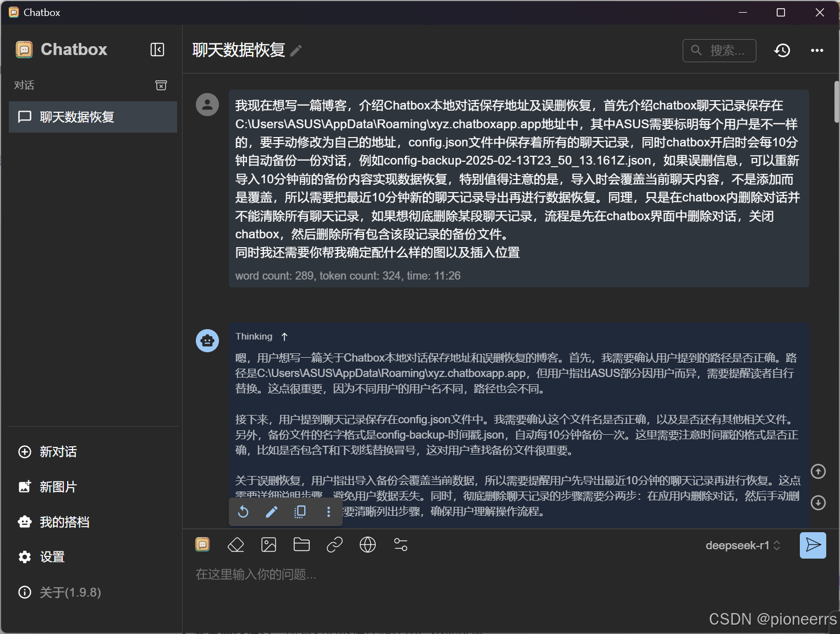Screen dimensions: 840x634
Task: Minimize the Chatbox window
Action: pyautogui.click(x=743, y=12)
